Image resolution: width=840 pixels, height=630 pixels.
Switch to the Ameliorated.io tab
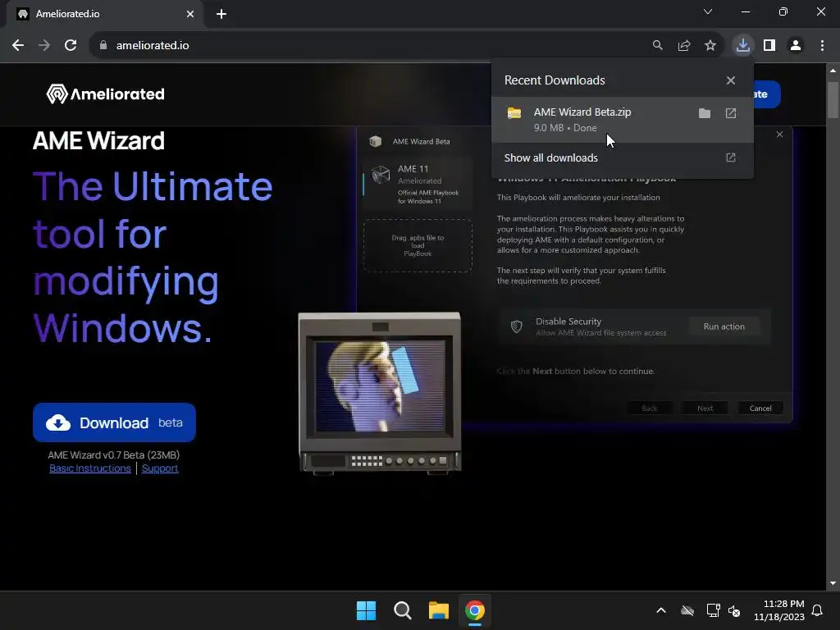pyautogui.click(x=105, y=15)
